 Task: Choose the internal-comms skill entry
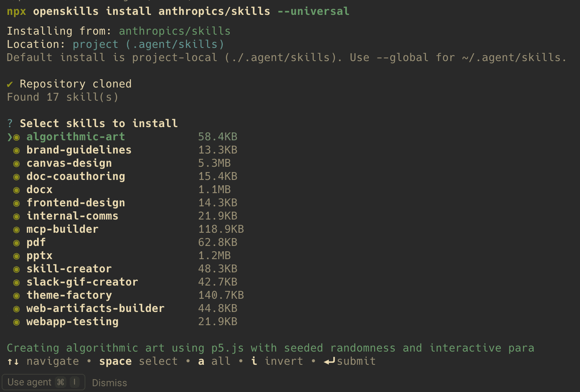[72, 216]
